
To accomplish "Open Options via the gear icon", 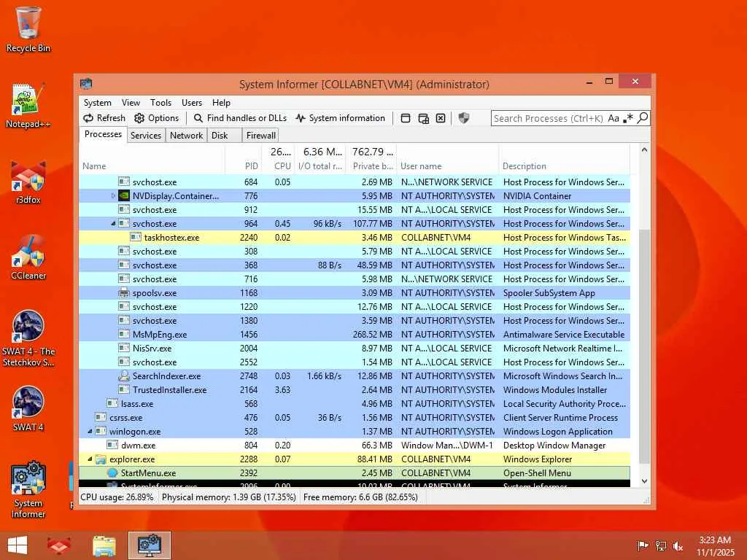I will [156, 118].
